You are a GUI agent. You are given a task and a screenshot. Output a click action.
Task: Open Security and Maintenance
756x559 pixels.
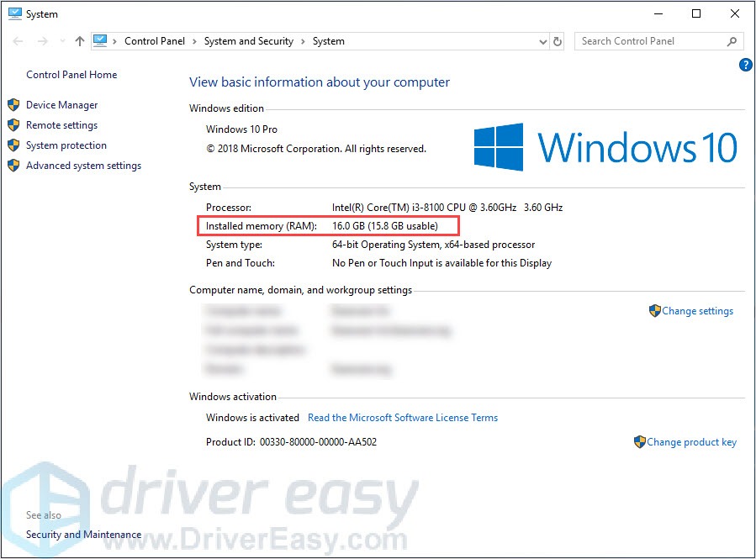point(83,534)
